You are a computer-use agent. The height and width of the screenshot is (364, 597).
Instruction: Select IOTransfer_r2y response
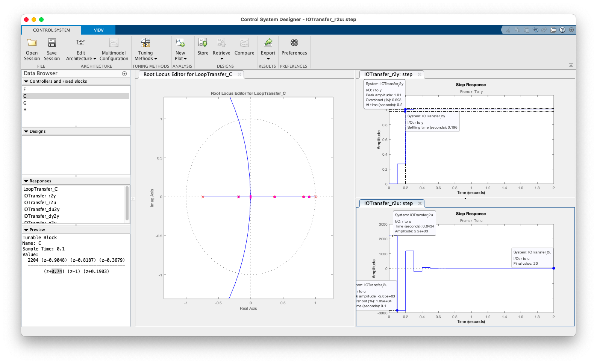tap(74, 196)
